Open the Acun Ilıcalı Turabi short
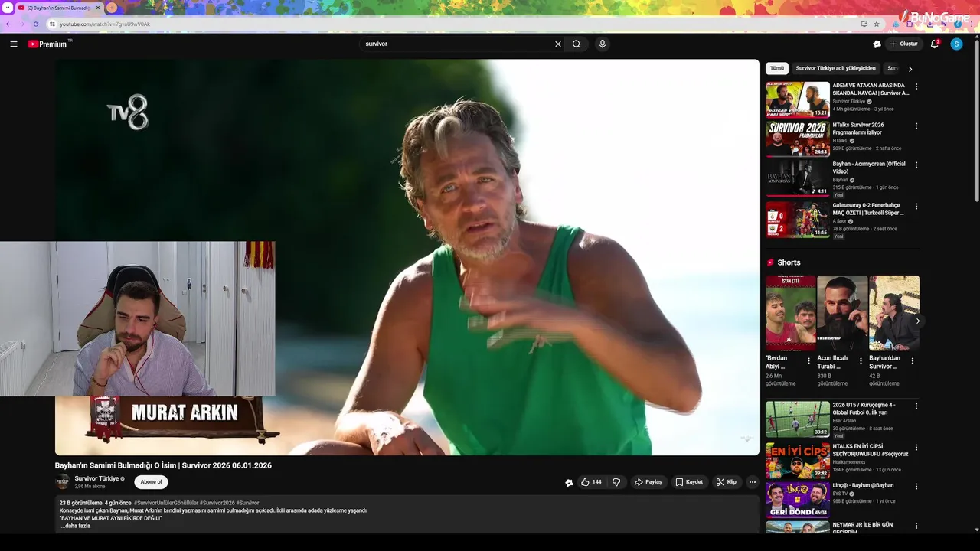Image resolution: width=980 pixels, height=551 pixels. click(x=842, y=313)
